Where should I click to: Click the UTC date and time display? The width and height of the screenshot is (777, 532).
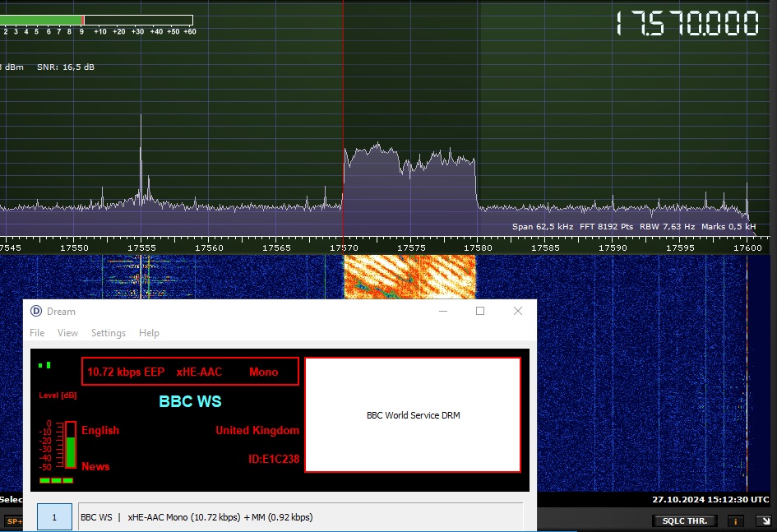[710, 499]
